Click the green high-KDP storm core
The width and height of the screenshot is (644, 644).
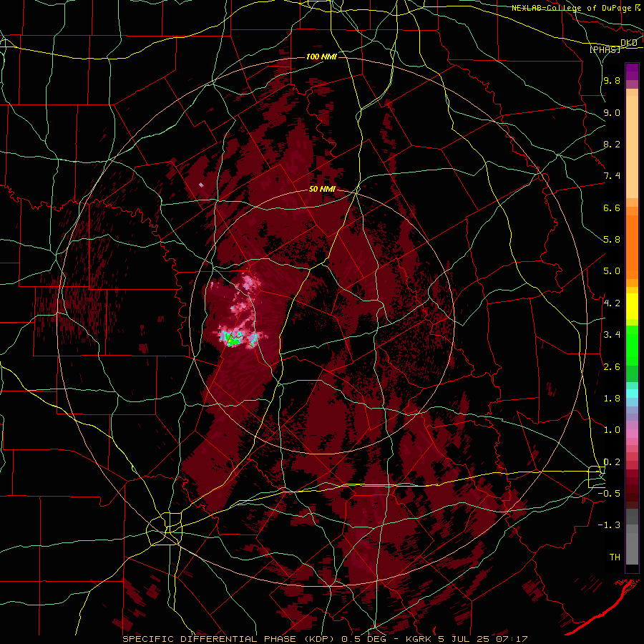point(234,340)
